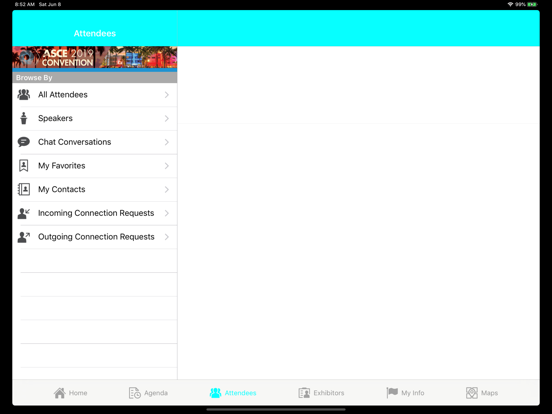
Task: Tap the Agenda clock document icon
Action: 134,393
